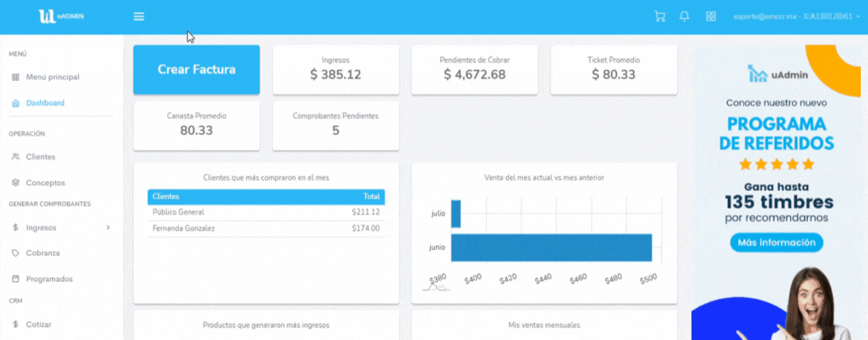Click the Dashboard home icon
The width and height of the screenshot is (868, 340).
[x=16, y=103]
